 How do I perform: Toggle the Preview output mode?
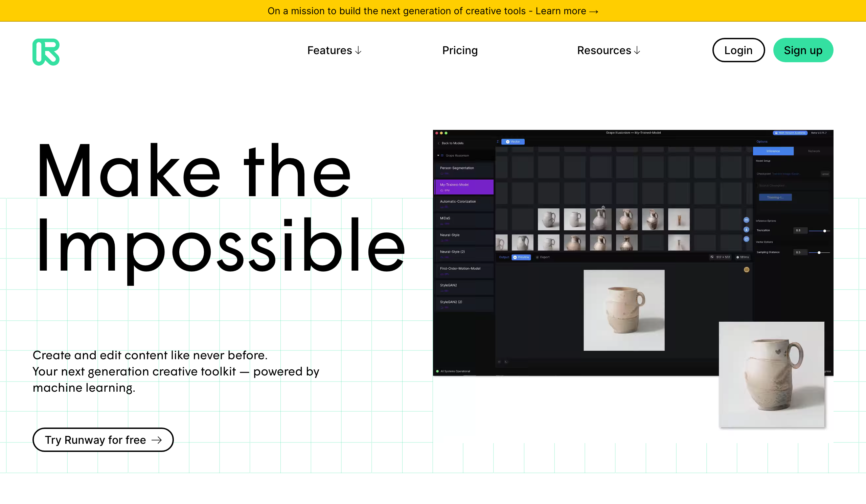521,257
